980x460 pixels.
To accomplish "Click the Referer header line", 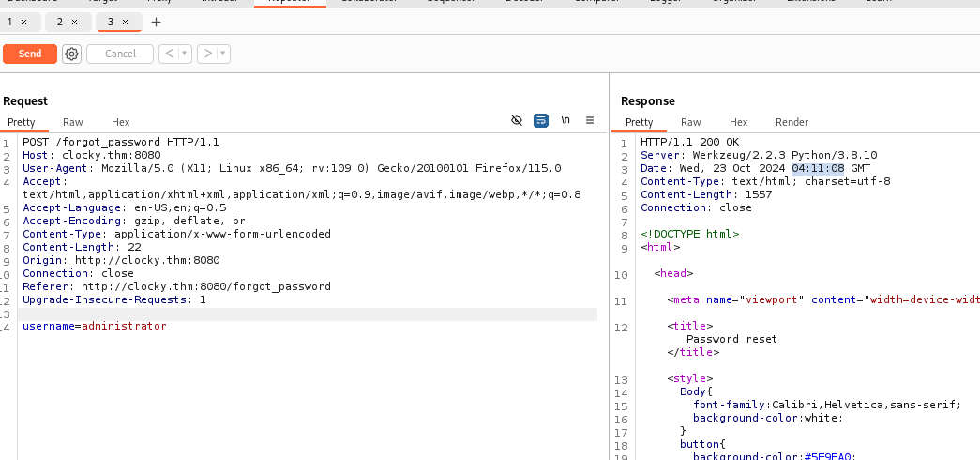I will (177, 286).
